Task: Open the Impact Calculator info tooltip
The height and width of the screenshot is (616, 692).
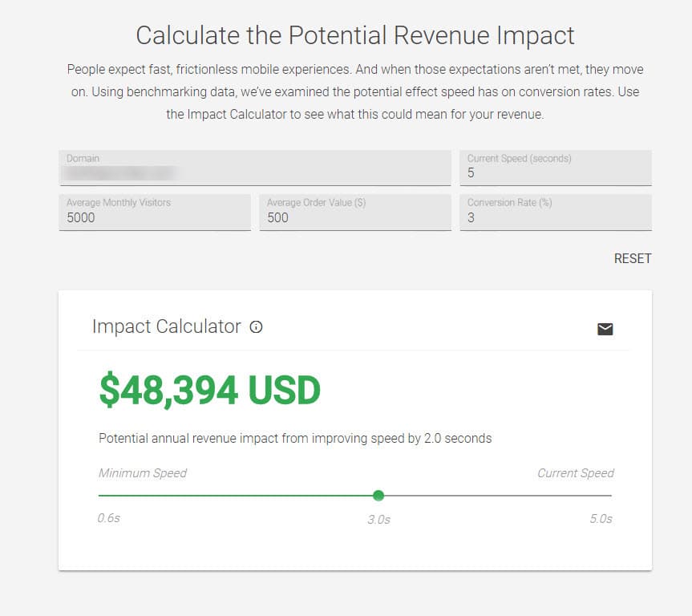Action: click(x=255, y=326)
